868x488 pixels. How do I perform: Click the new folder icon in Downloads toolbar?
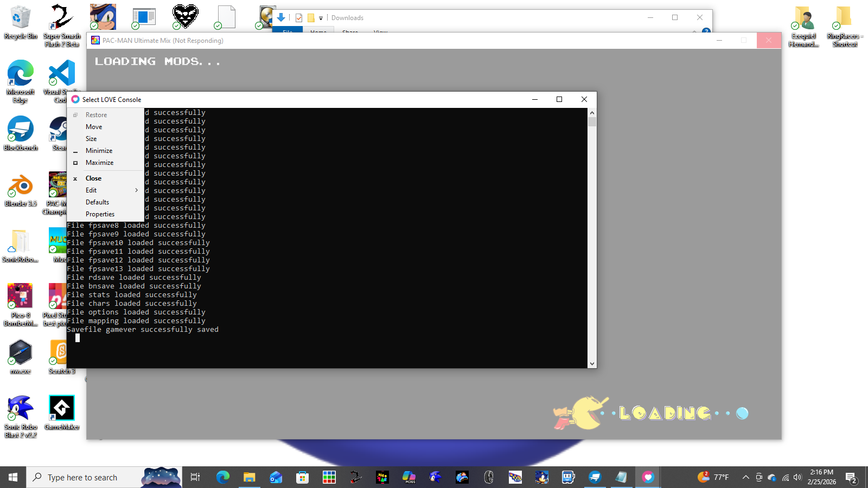click(311, 18)
